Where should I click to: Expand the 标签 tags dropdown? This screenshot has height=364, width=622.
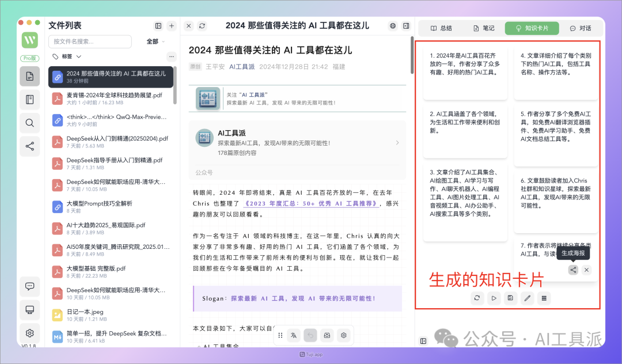click(x=67, y=56)
